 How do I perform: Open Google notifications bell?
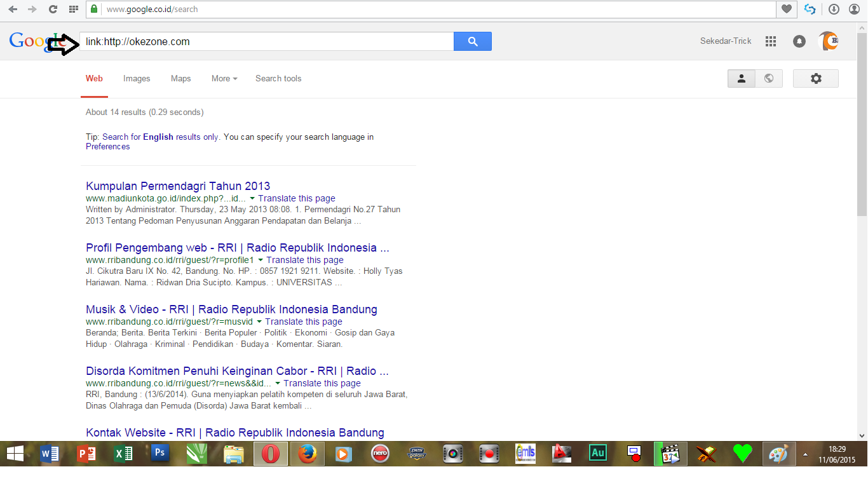pos(799,41)
